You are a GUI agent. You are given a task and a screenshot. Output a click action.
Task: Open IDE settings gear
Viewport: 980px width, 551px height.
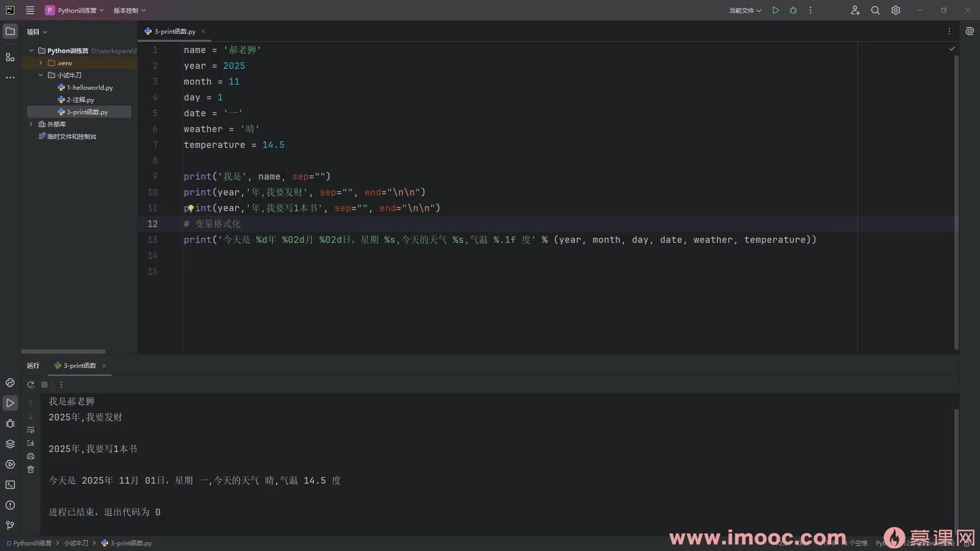coord(896,10)
